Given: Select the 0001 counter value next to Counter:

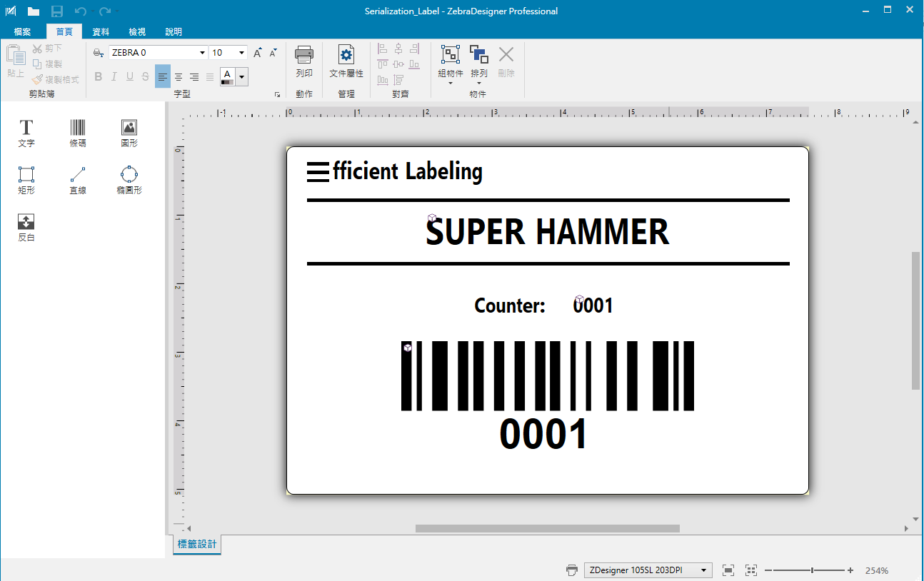Looking at the screenshot, I should (x=593, y=305).
